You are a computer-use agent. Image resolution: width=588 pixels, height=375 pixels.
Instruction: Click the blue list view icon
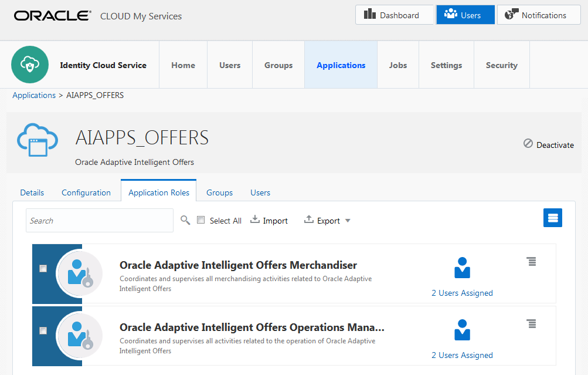coord(552,218)
